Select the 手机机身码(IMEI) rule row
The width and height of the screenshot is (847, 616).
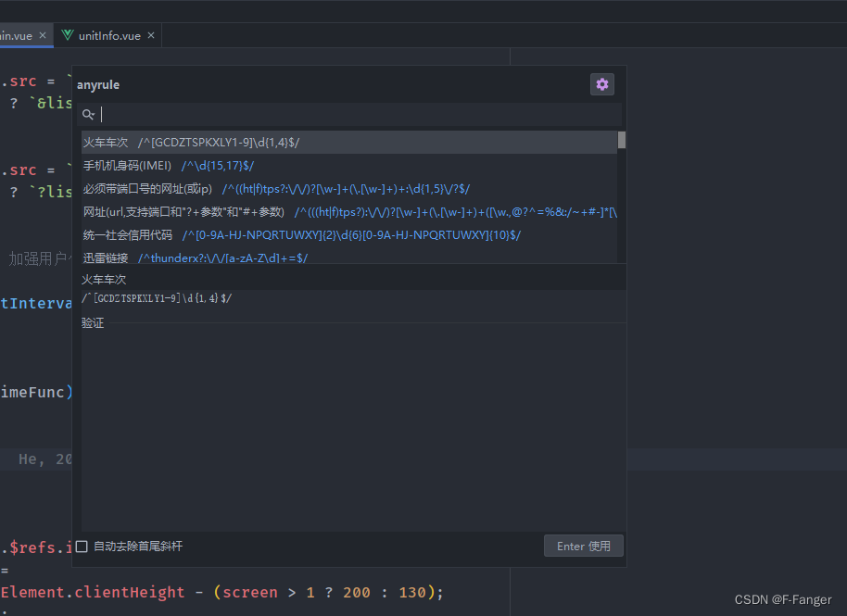[349, 166]
